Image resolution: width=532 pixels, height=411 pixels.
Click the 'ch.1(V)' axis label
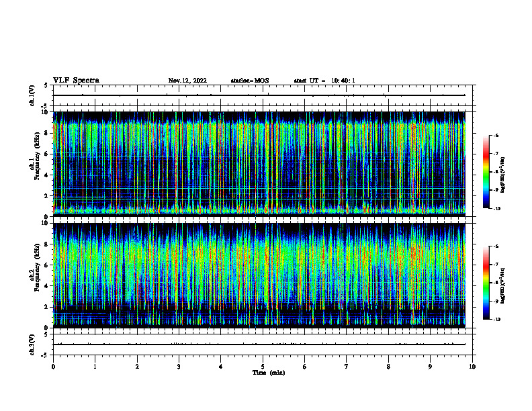(32, 95)
